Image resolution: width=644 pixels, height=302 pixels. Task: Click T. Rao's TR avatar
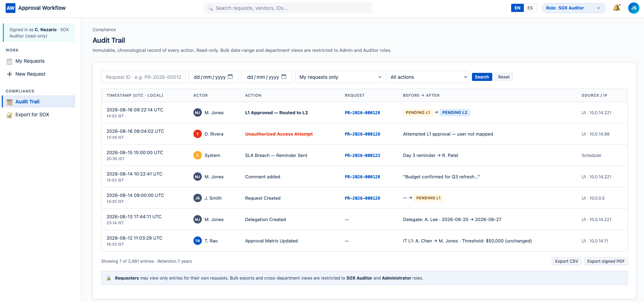pyautogui.click(x=198, y=241)
